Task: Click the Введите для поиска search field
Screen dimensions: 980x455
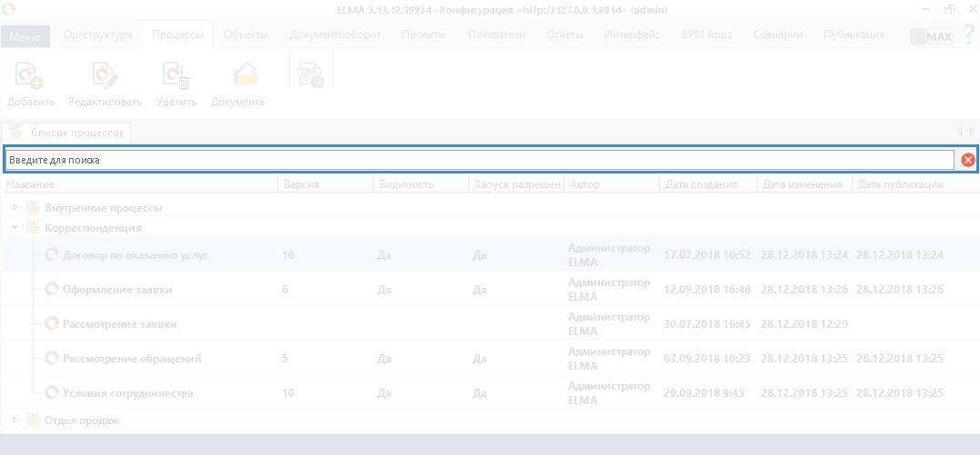Action: coord(480,161)
